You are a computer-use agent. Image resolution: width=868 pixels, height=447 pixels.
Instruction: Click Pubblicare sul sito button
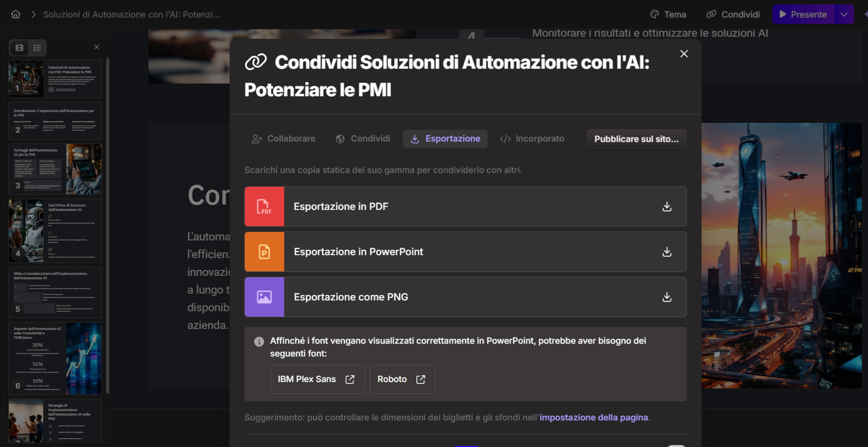coord(636,139)
